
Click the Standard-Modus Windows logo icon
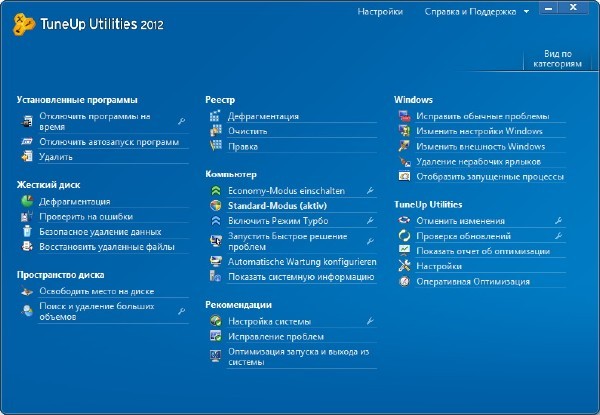tap(215, 205)
